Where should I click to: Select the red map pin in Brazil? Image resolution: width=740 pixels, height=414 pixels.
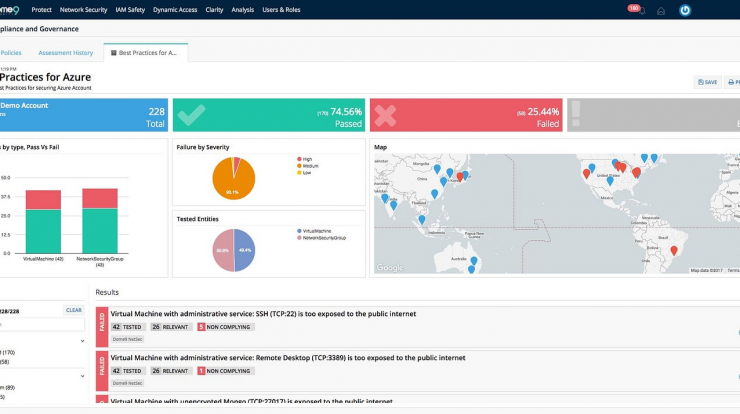pos(674,251)
